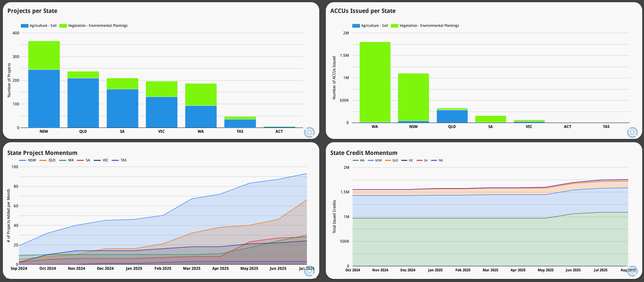The width and height of the screenshot is (644, 282).
Task: Click '400' y-axis value in Projects per State
Action: (x=16, y=33)
